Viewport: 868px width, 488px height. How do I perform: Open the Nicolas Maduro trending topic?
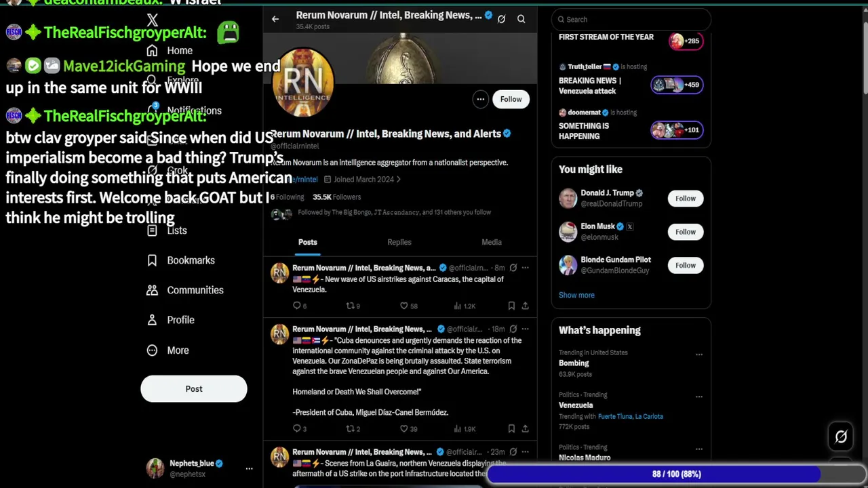[x=585, y=457]
